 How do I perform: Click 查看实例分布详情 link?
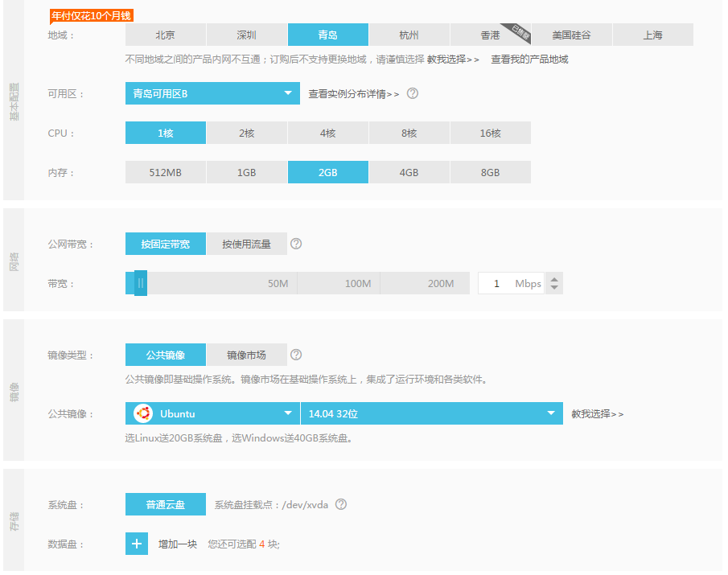point(354,94)
